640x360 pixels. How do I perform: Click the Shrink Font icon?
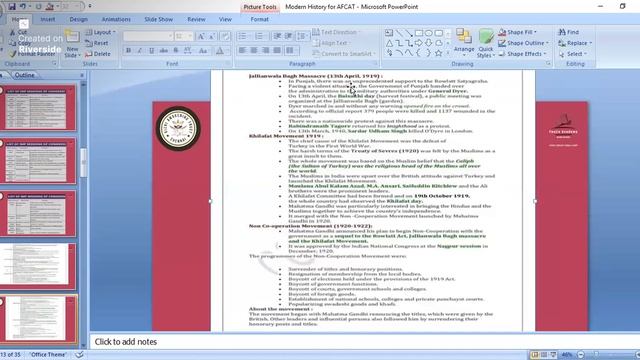[x=212, y=36]
